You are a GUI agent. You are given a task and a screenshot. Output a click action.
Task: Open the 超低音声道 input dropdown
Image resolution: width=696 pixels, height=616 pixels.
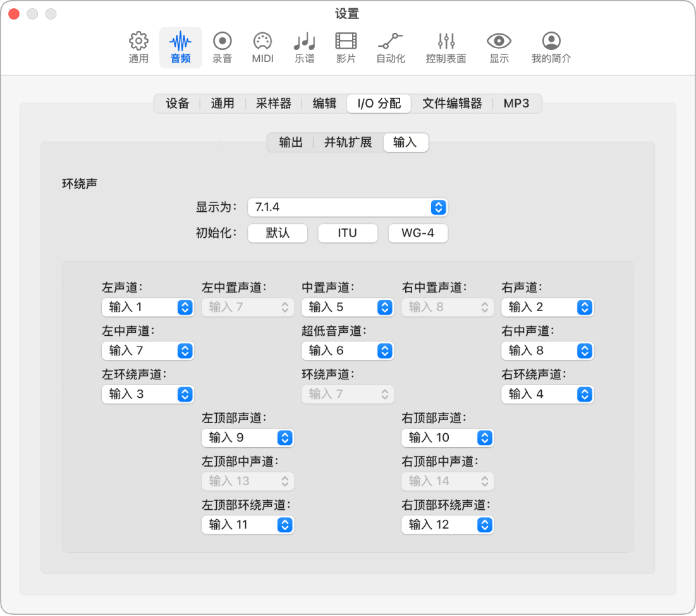pos(347,351)
